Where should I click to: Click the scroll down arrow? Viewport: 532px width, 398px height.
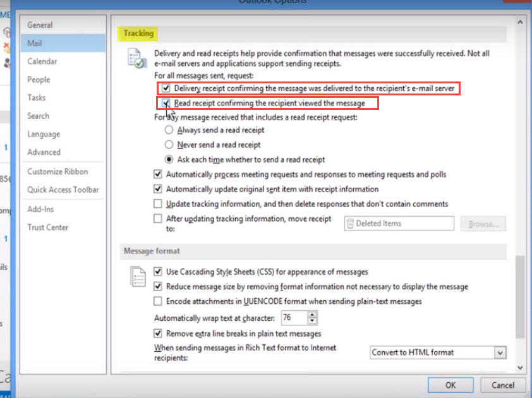pyautogui.click(x=520, y=368)
